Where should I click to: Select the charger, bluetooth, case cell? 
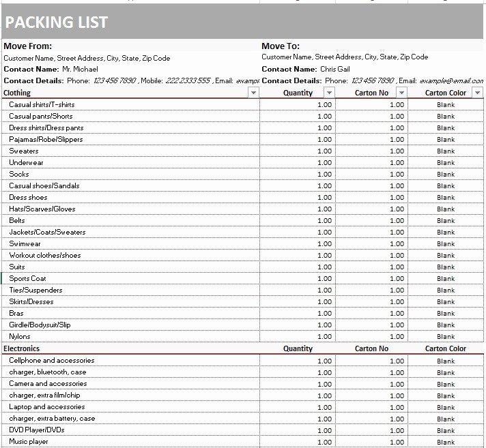[131, 372]
